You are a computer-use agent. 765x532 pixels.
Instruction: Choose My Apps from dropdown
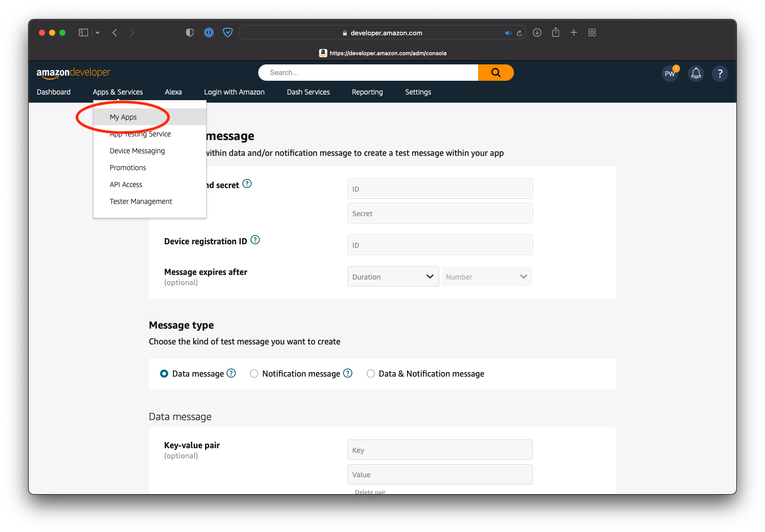click(150, 117)
